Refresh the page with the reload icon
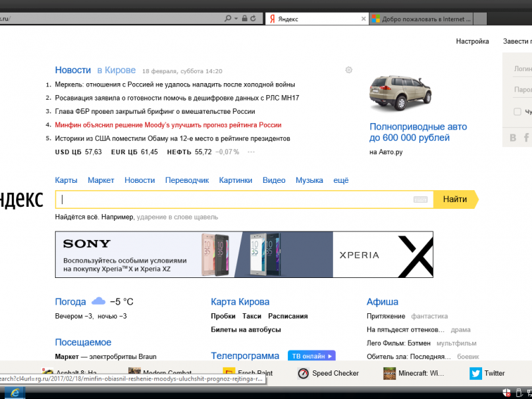This screenshot has width=532, height=399. 253,19
